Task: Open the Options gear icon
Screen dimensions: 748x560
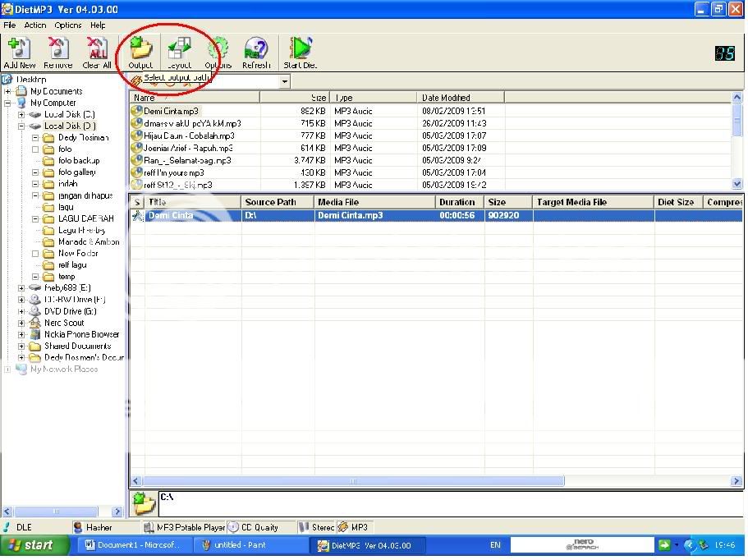Action: (x=218, y=51)
